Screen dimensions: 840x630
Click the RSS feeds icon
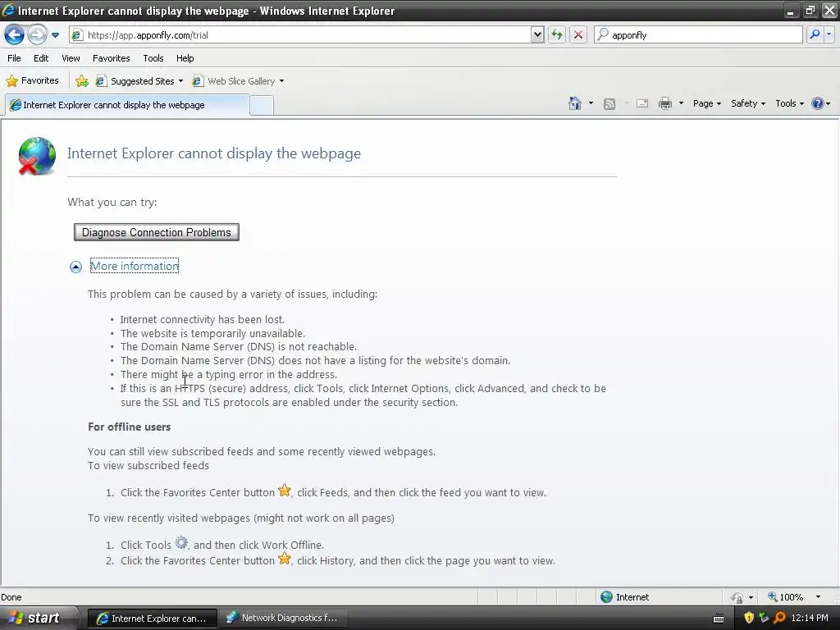(x=609, y=104)
